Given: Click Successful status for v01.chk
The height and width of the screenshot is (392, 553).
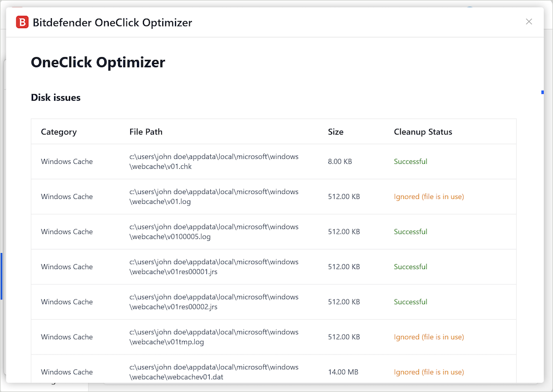Looking at the screenshot, I should [411, 162].
